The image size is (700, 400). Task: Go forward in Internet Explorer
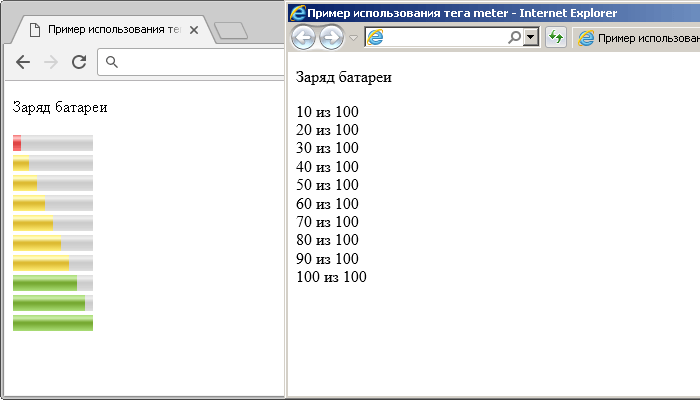pos(331,38)
